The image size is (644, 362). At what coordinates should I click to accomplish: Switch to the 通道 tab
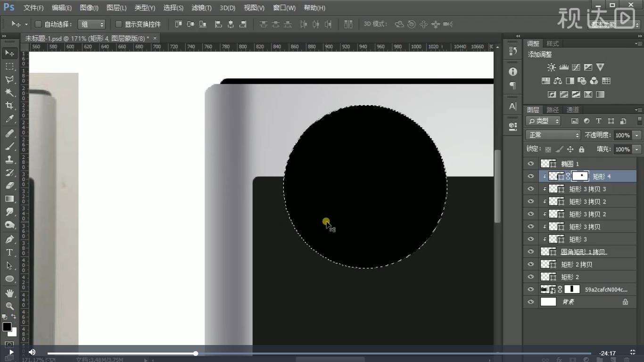[573, 110]
